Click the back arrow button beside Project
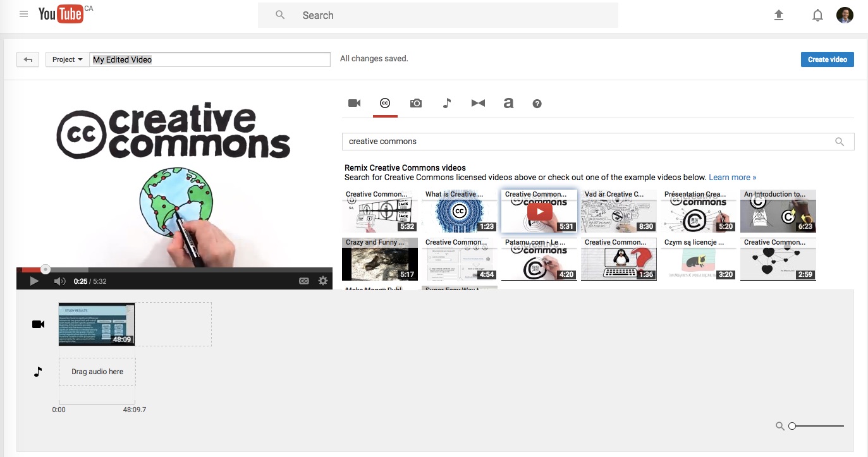The height and width of the screenshot is (457, 868). pos(28,59)
